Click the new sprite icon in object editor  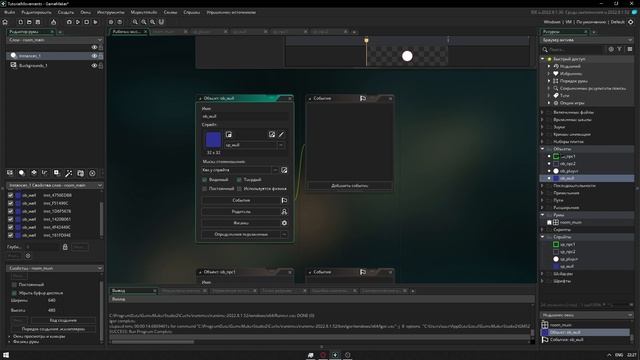[229, 134]
